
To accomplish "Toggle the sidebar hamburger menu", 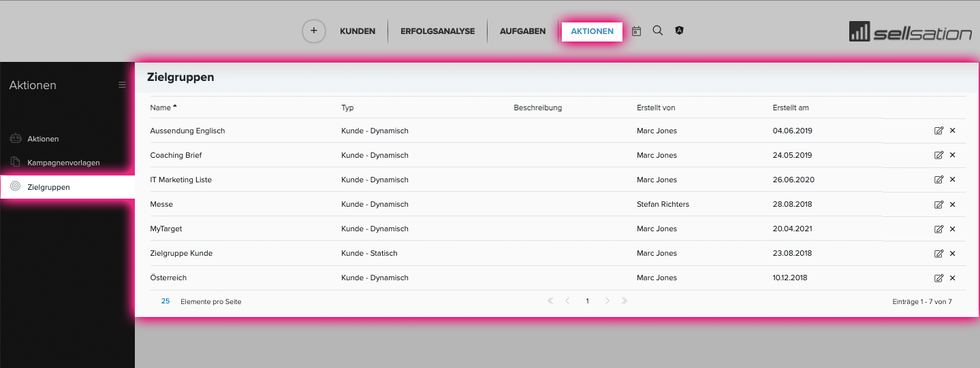I will coord(122,85).
